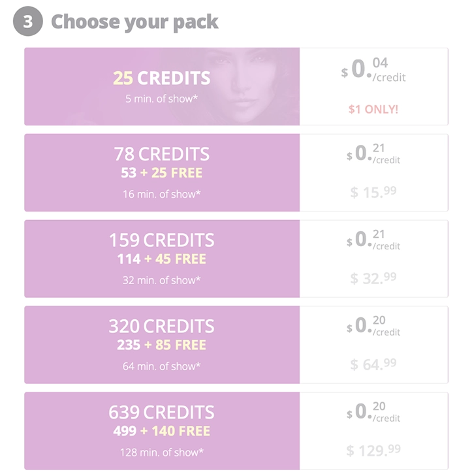
Task: Click the "114 + 45 FREE" bonus text
Action: 161,259
